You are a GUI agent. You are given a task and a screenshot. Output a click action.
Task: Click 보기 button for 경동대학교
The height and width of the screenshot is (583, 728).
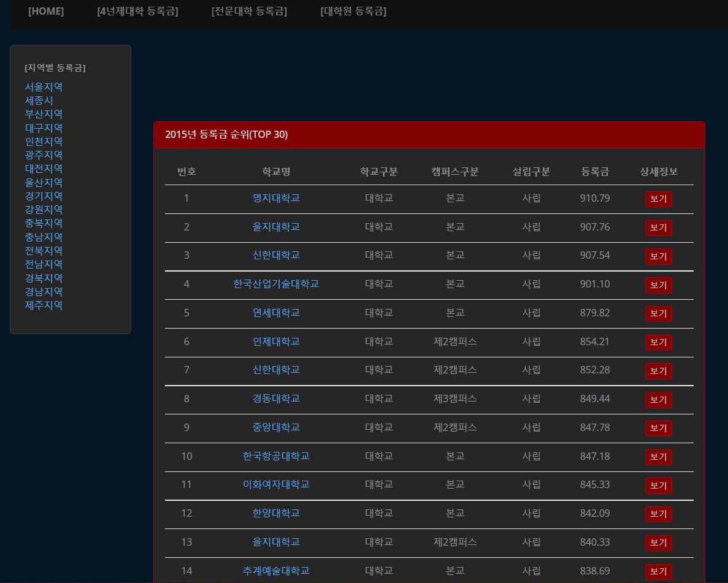point(658,400)
